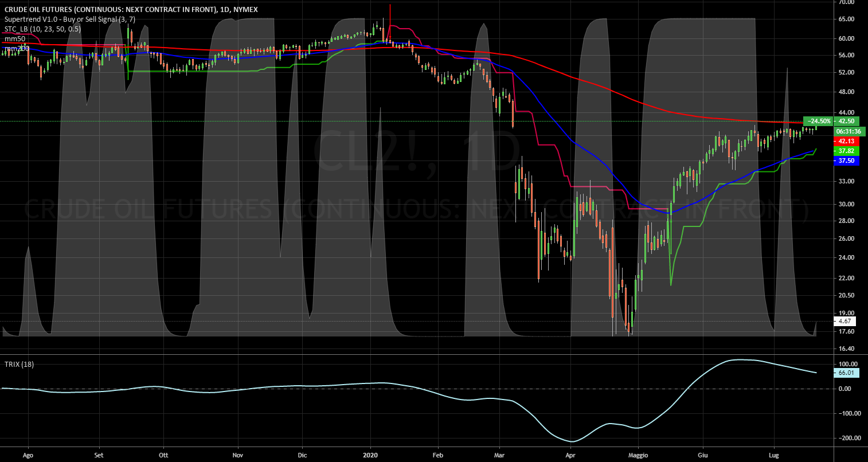This screenshot has width=868, height=462.
Task: Click the green 37.82 Supertrend value tag
Action: pos(846,151)
